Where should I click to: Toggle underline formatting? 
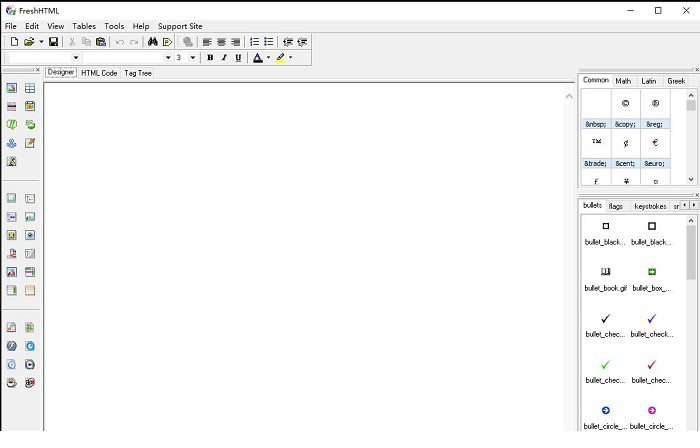236,58
